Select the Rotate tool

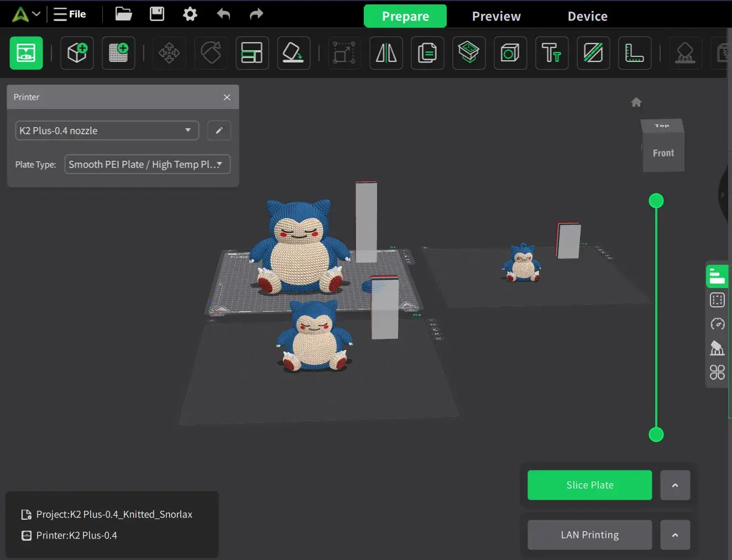click(x=211, y=53)
